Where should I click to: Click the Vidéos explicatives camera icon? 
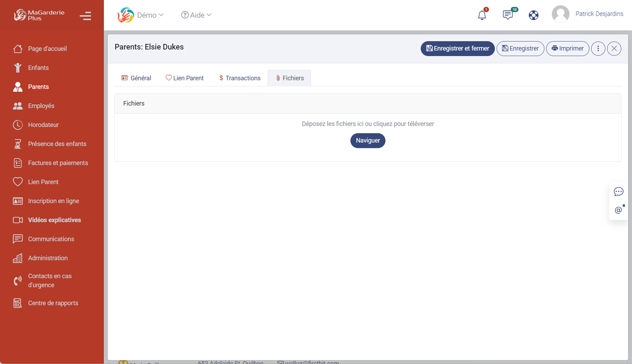pyautogui.click(x=18, y=220)
